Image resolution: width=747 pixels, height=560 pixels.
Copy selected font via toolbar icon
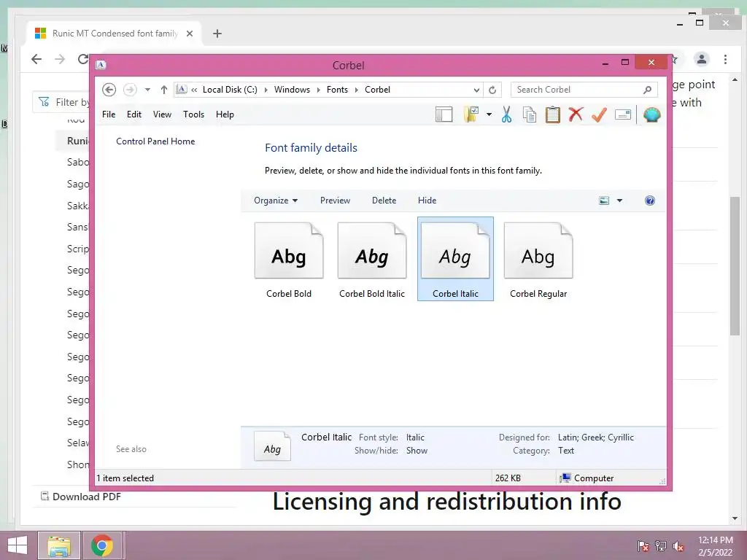coord(530,114)
